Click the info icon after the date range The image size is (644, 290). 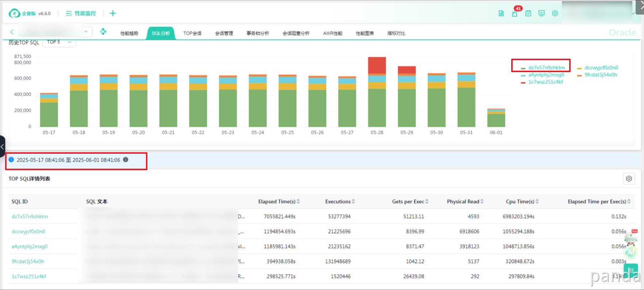coord(126,160)
